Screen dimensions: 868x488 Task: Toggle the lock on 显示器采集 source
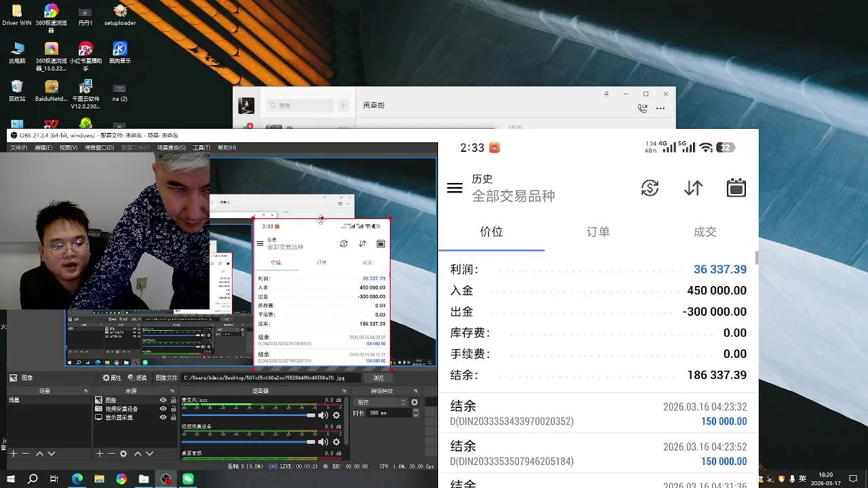click(x=172, y=417)
